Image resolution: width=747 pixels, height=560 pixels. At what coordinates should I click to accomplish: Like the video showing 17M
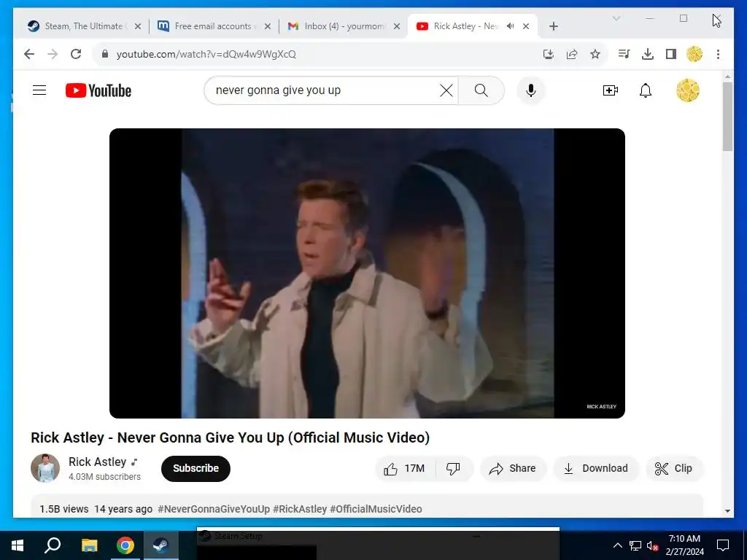tap(406, 469)
